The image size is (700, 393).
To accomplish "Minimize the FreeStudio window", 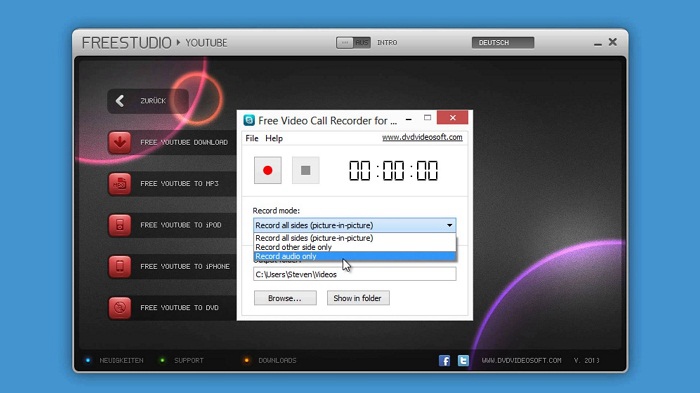I will click(598, 44).
